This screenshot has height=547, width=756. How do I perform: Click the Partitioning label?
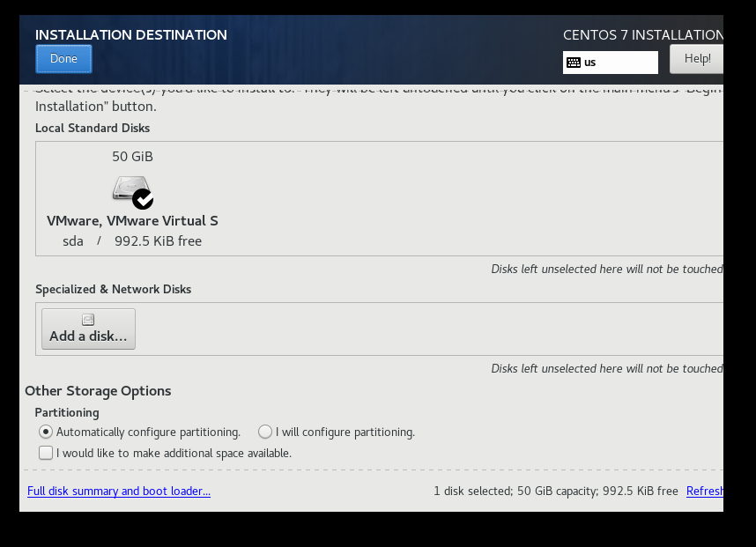pyautogui.click(x=67, y=413)
